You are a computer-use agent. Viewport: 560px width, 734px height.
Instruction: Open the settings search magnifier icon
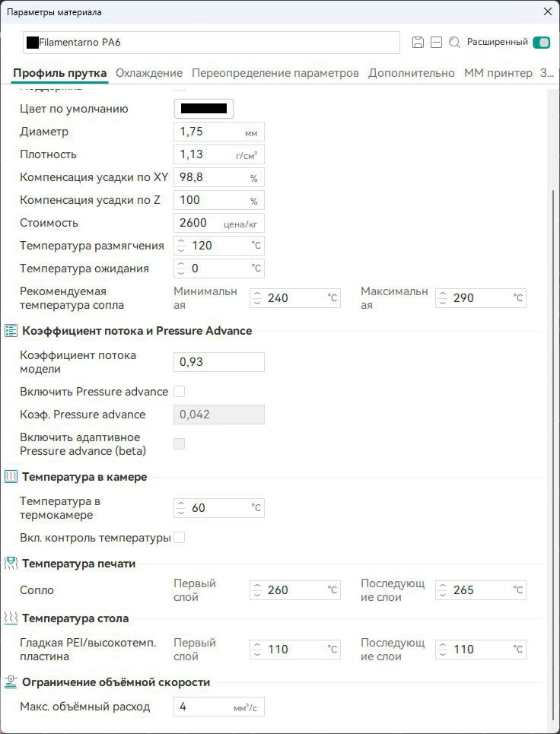[454, 43]
